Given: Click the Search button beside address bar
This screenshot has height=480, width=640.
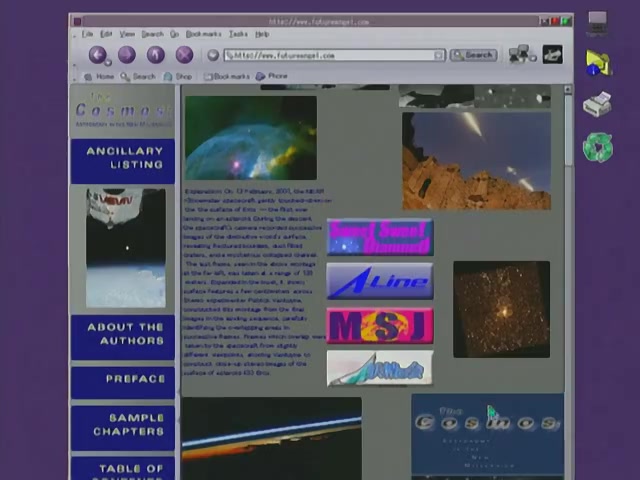Looking at the screenshot, I should tap(473, 55).
